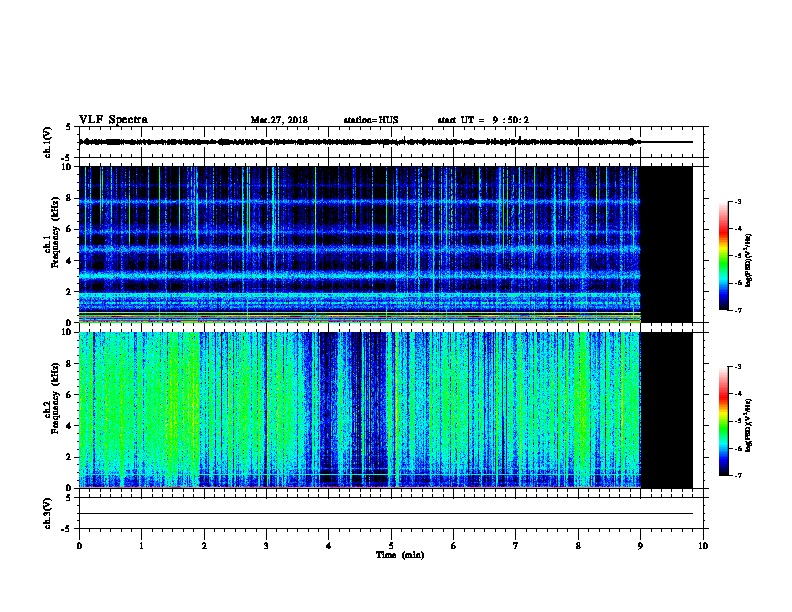Click the flat ch.3 waveform line
This screenshot has width=792, height=612.
point(386,514)
